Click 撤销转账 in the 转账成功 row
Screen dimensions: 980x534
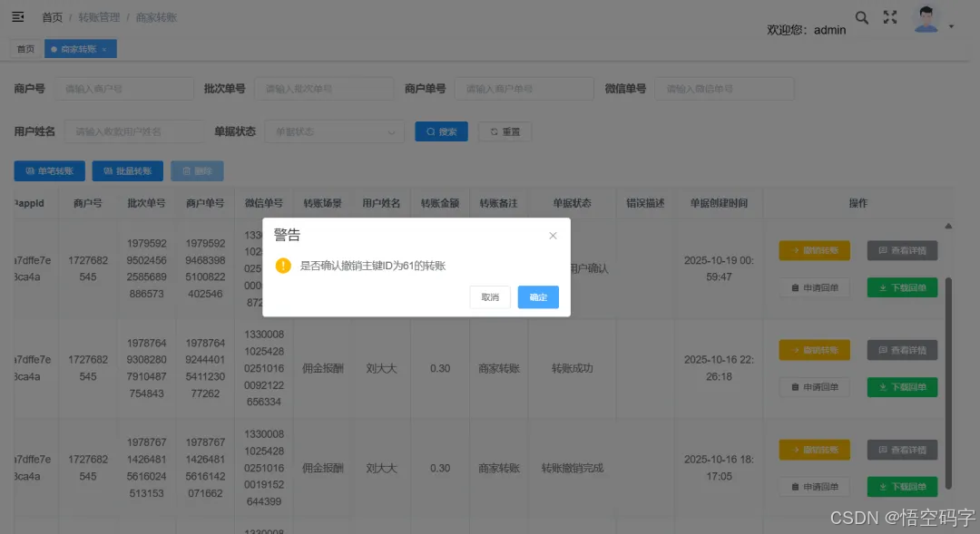[814, 350]
